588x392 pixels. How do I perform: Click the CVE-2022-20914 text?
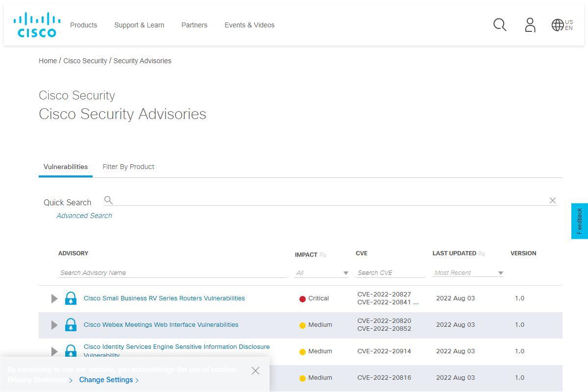tap(384, 351)
